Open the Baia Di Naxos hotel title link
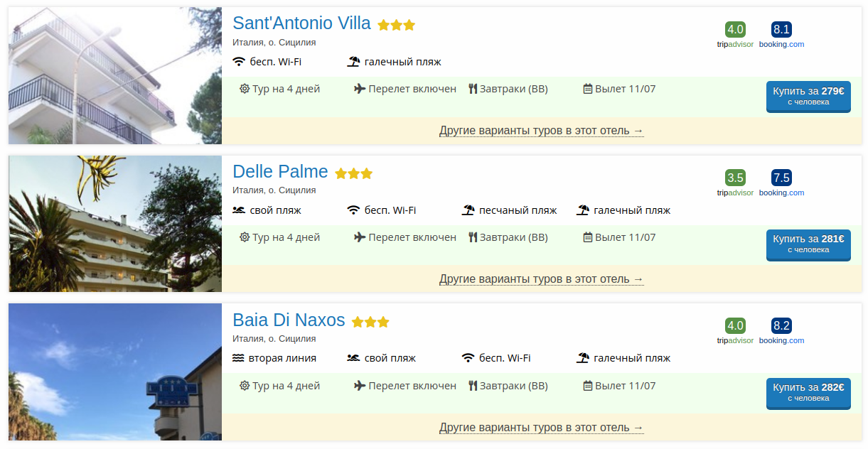 point(289,320)
